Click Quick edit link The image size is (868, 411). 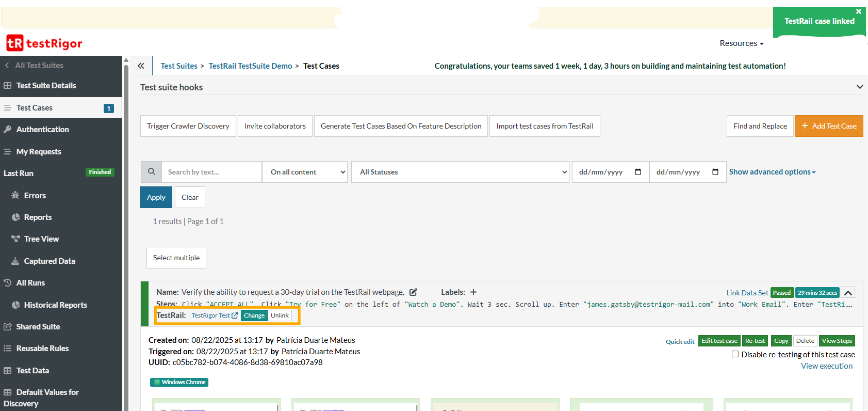click(680, 342)
